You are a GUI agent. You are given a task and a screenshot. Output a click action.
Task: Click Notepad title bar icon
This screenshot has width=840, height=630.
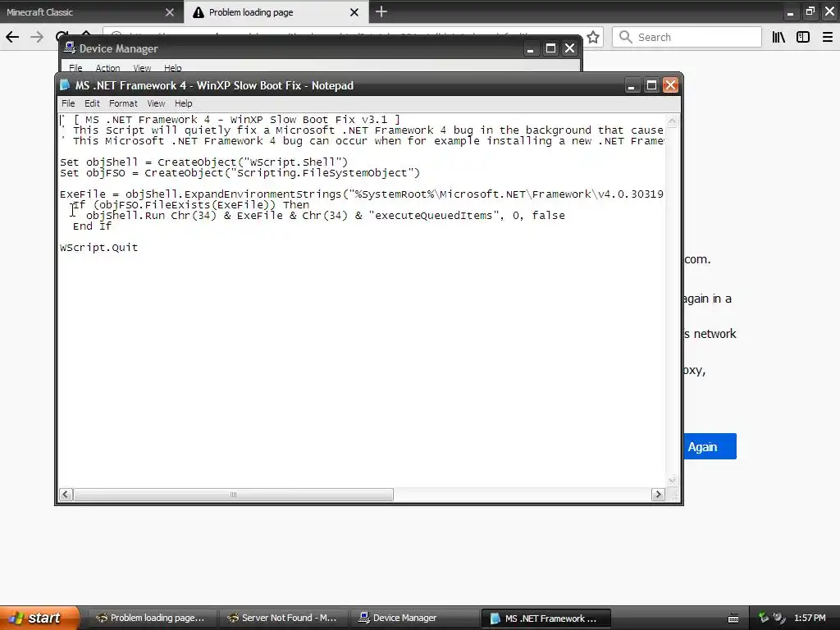[65, 85]
